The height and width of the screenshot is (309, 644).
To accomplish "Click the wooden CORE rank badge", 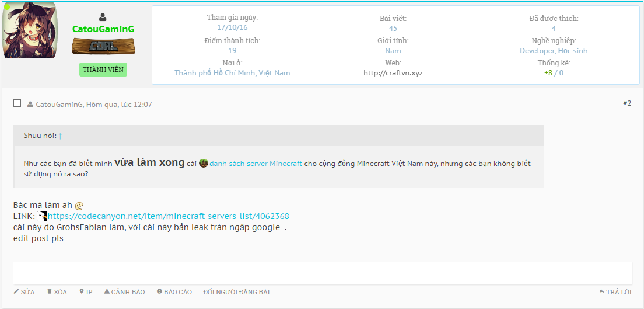I will pos(103,46).
